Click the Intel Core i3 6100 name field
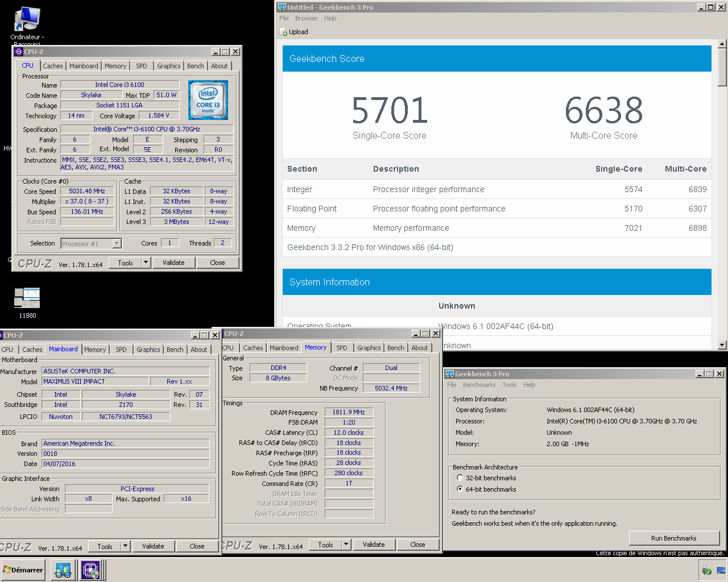The image size is (728, 582). tap(119, 85)
